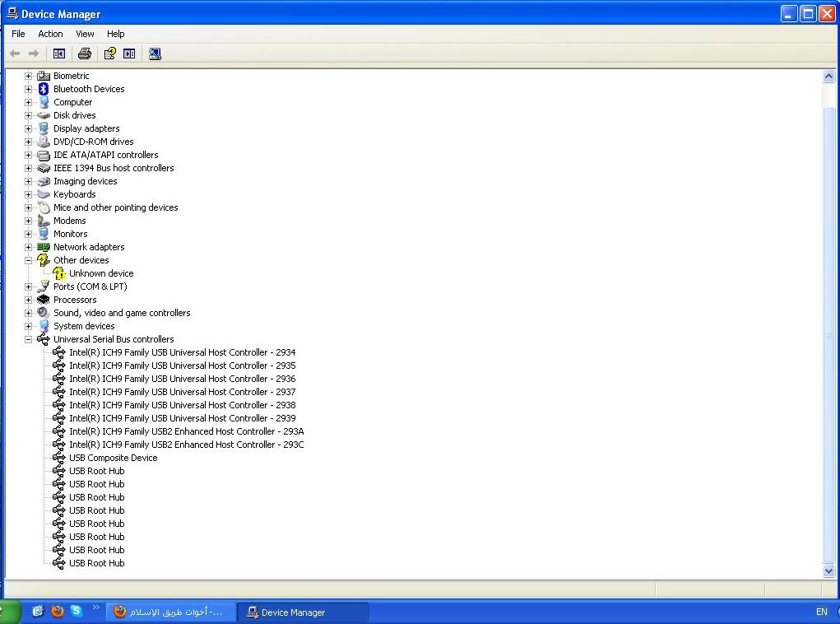Click the Imaging devices icon
This screenshot has height=624, width=840.
click(44, 181)
